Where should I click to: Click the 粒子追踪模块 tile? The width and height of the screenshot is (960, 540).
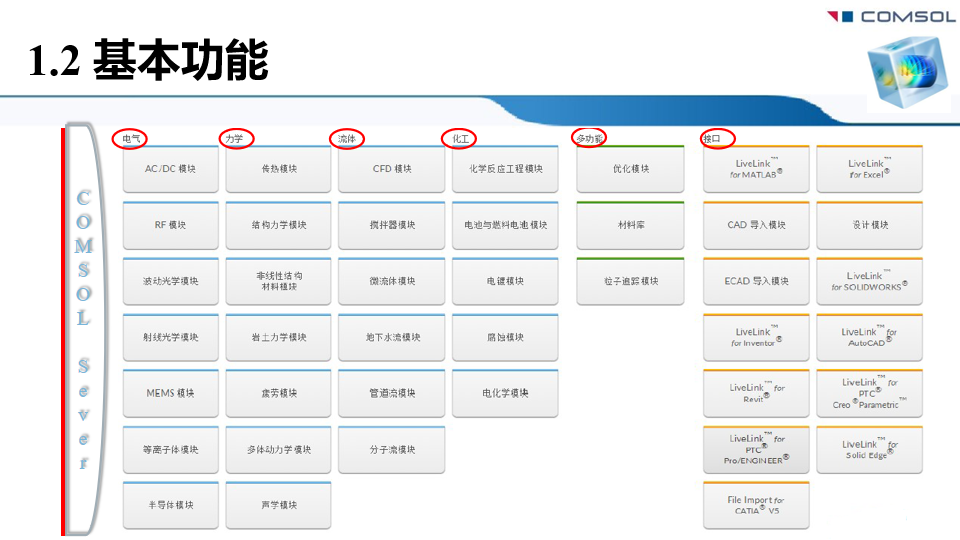tap(631, 282)
